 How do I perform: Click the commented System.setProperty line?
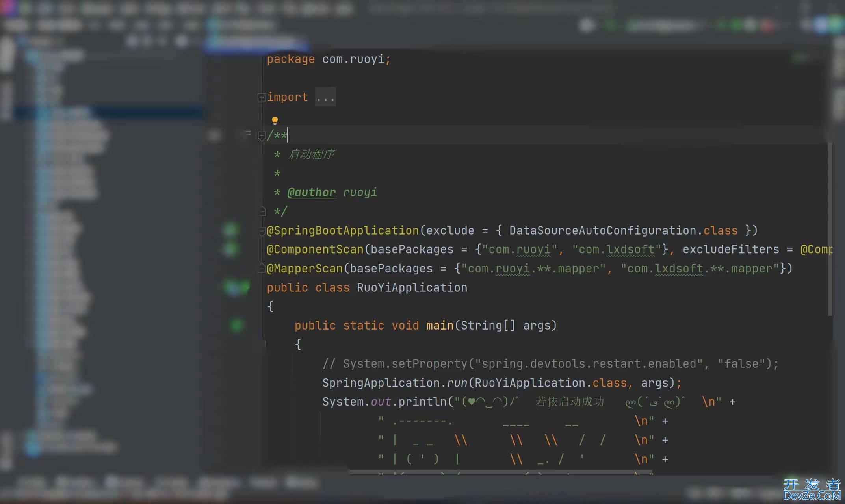coord(550,364)
